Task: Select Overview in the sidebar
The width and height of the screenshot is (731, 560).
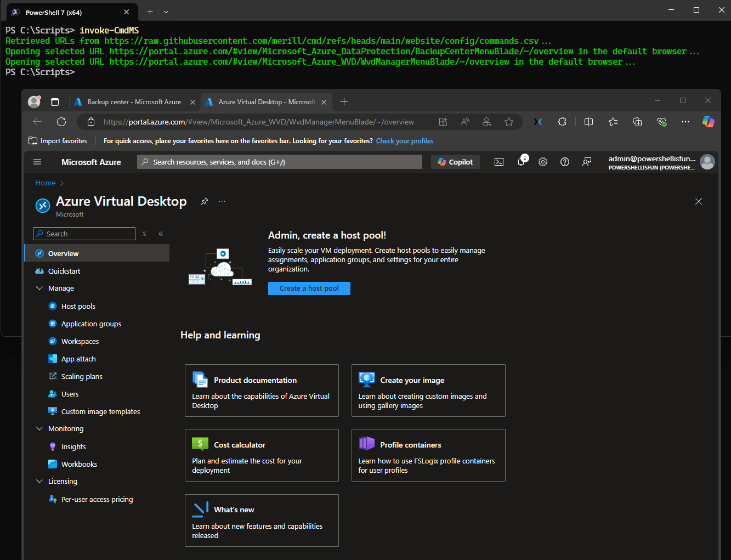Action: 97,253
